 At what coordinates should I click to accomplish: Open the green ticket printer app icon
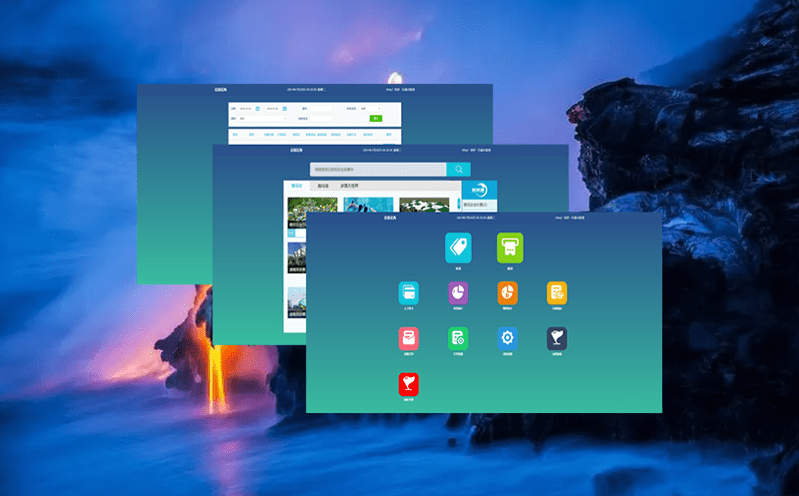click(510, 247)
